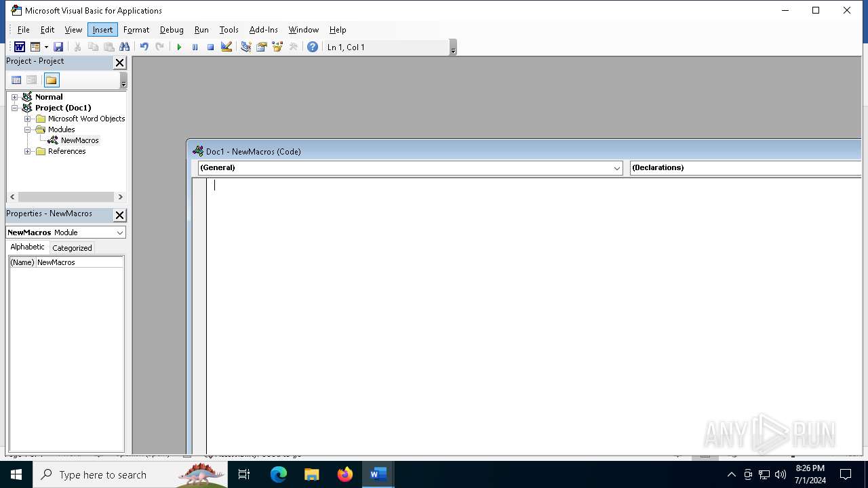Click the horizontal scrollbar in Project panel
Image resolution: width=868 pixels, height=488 pixels.
pos(66,197)
